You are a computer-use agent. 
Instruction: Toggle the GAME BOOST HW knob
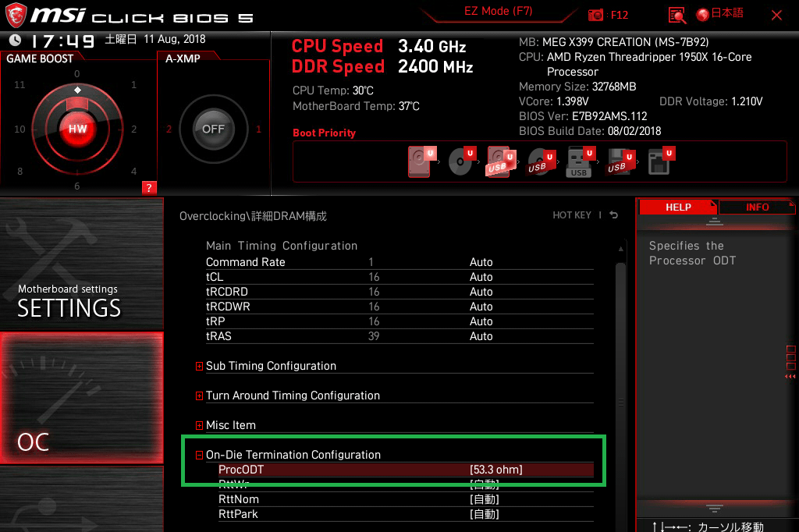77,129
